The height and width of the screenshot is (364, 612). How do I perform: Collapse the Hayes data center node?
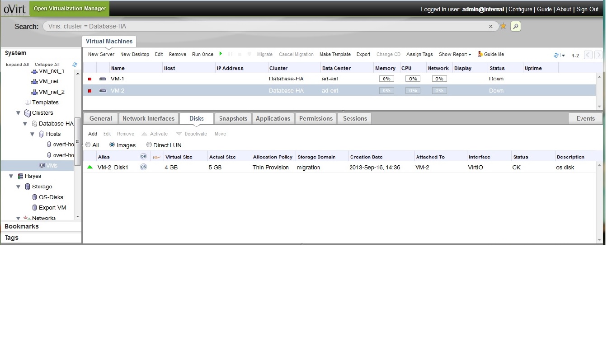(11, 176)
